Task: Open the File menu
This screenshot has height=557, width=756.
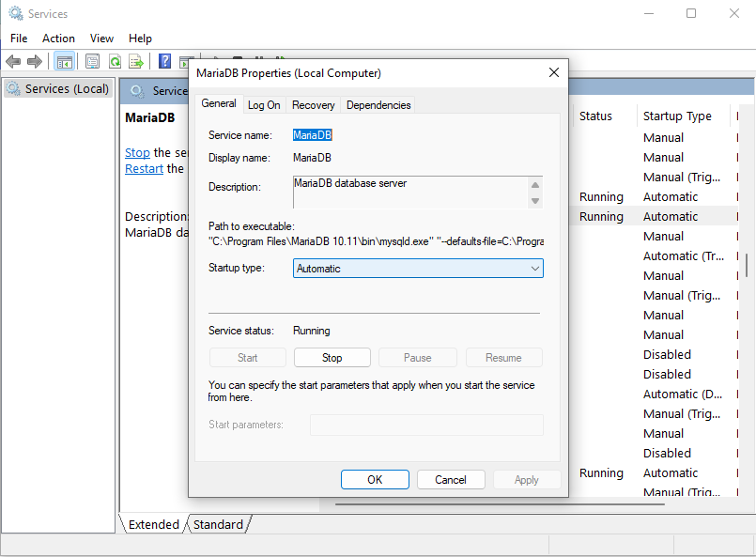Action: coord(19,39)
